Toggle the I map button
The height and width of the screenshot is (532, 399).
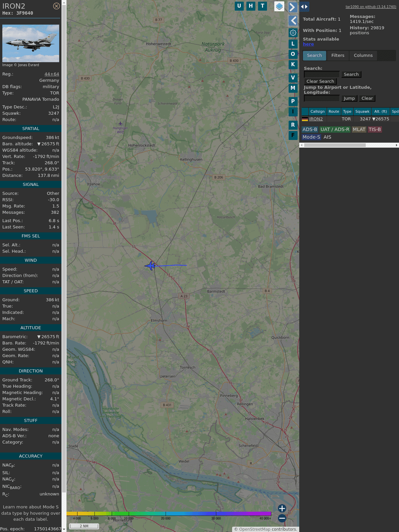point(293,111)
